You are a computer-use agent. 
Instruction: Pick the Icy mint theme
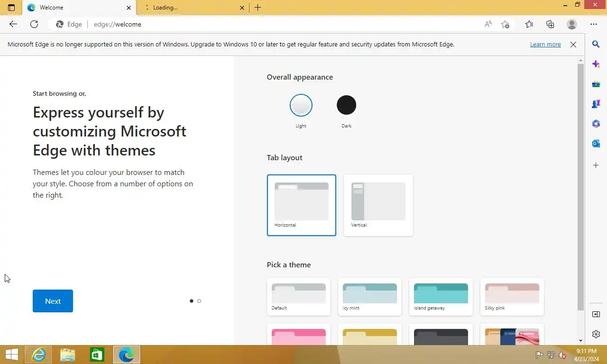(x=370, y=297)
